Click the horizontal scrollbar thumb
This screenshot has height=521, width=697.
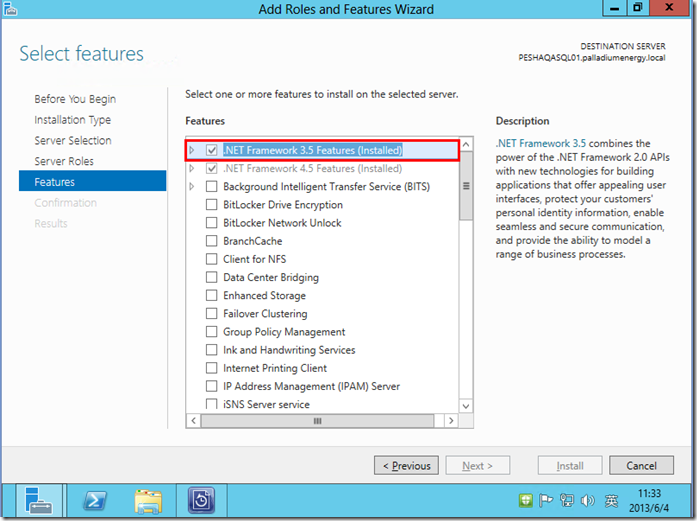click(x=317, y=421)
